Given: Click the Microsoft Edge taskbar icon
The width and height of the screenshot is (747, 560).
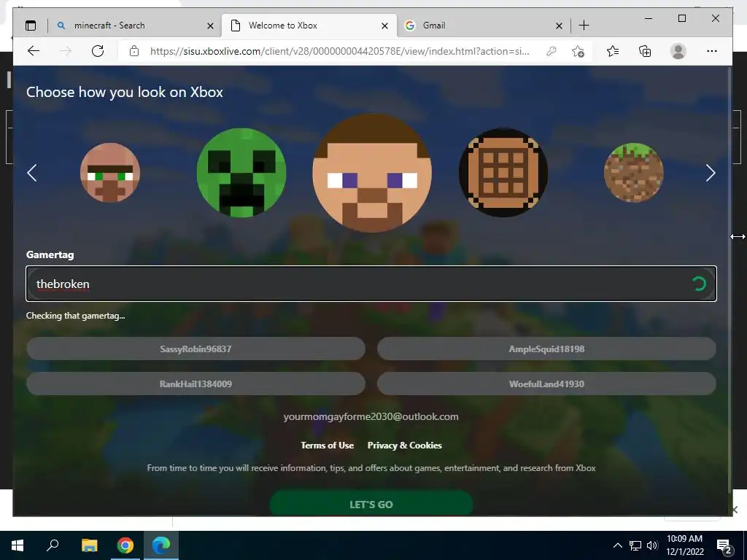Looking at the screenshot, I should click(x=161, y=545).
